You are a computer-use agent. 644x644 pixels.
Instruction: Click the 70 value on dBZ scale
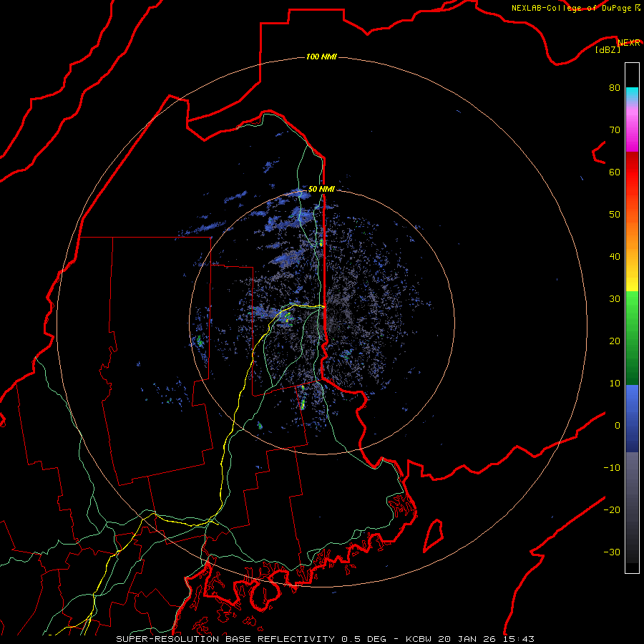point(615,130)
